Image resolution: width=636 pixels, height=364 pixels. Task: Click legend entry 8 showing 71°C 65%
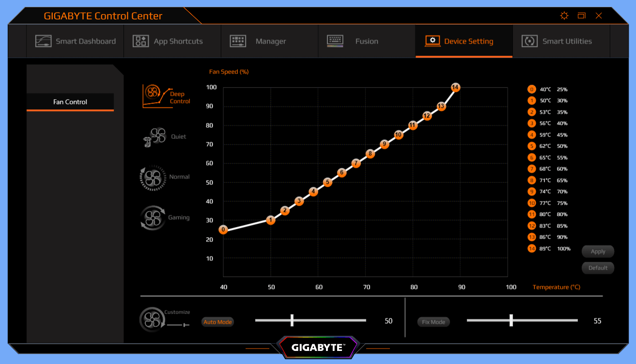[x=548, y=181]
